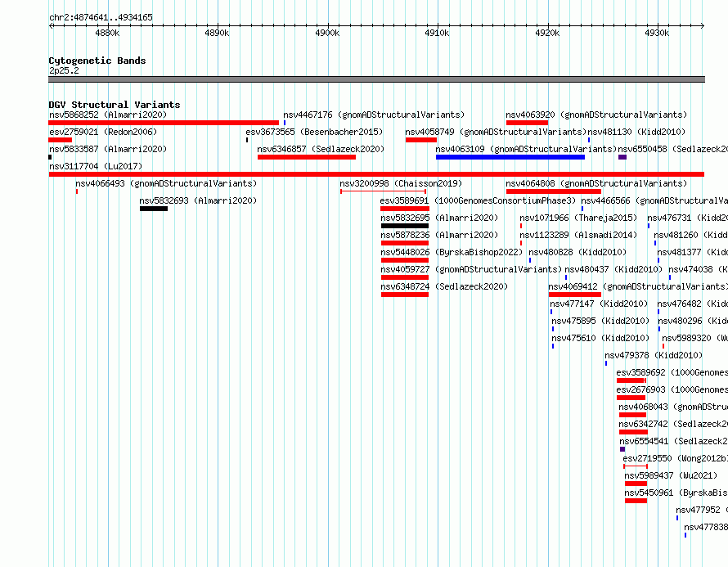The width and height of the screenshot is (728, 567).
Task: Open nsv5989437 (Wu2021) label
Action: coord(671,475)
